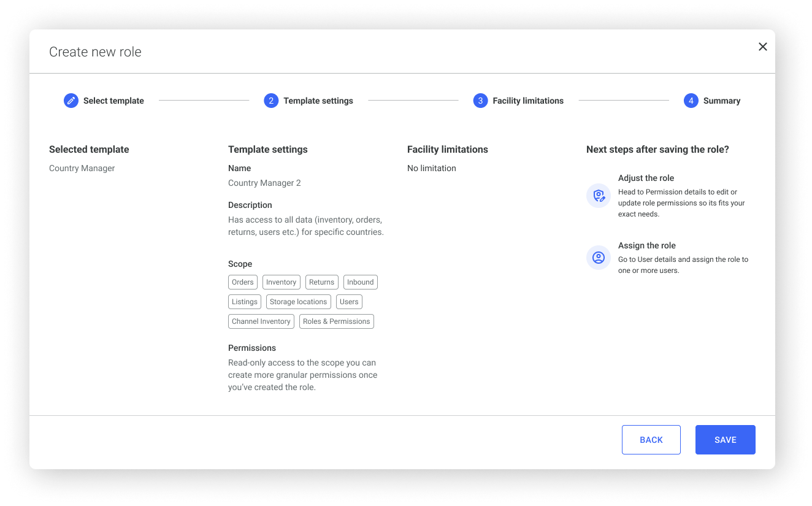Click the step 2 circle icon
The width and height of the screenshot is (812, 506).
click(271, 101)
